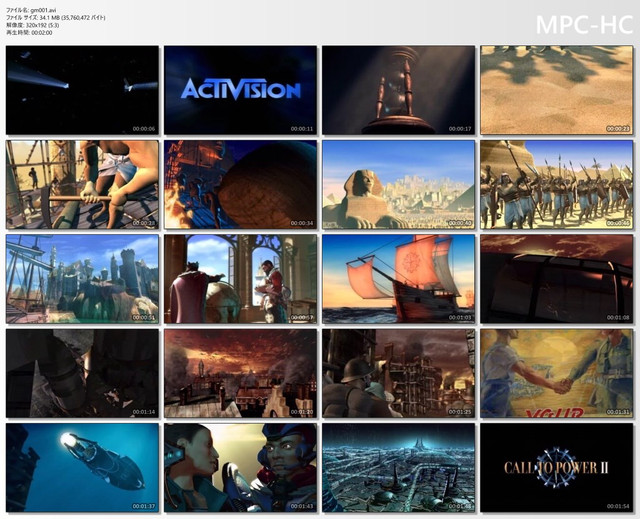Image resolution: width=640 pixels, height=519 pixels.
Task: Select the hourglass thumbnail at 00:00:17
Action: pos(398,90)
